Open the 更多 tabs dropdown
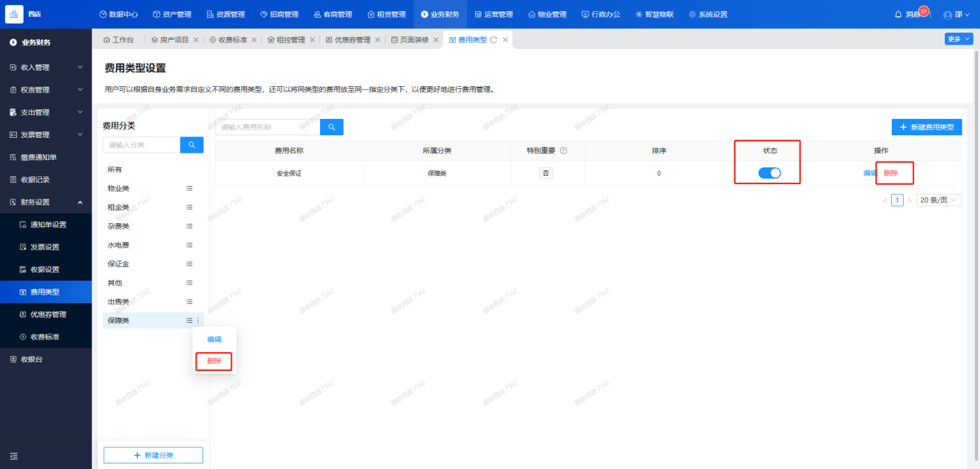 [x=958, y=39]
